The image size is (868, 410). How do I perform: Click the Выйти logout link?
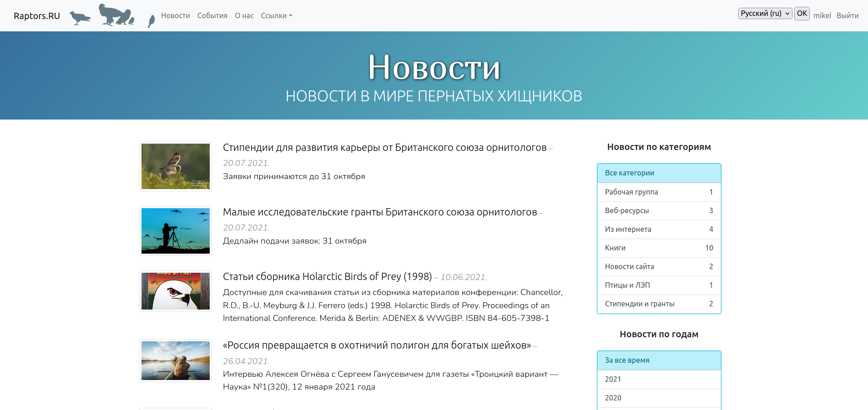click(847, 15)
